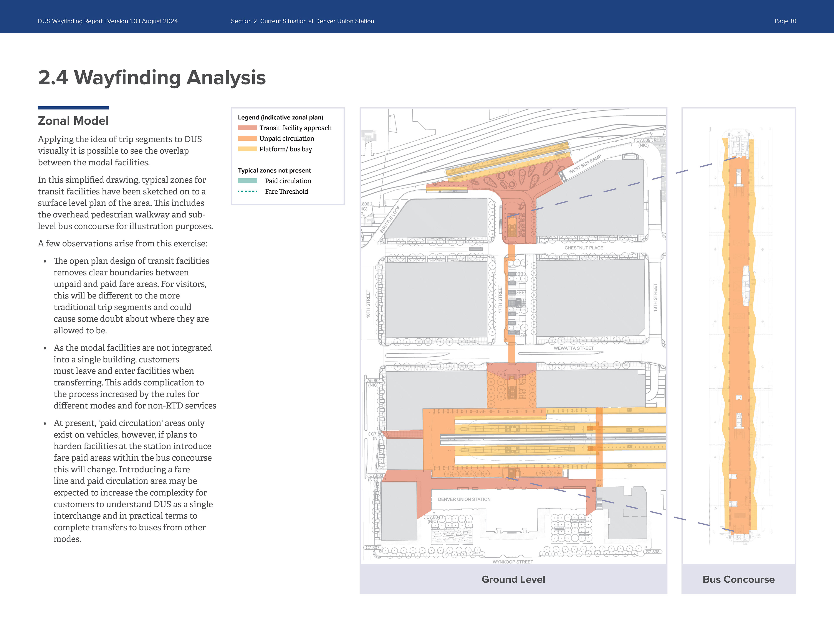Click the Platform/ bus bay yellow swatch
The image size is (834, 644).
click(x=247, y=149)
